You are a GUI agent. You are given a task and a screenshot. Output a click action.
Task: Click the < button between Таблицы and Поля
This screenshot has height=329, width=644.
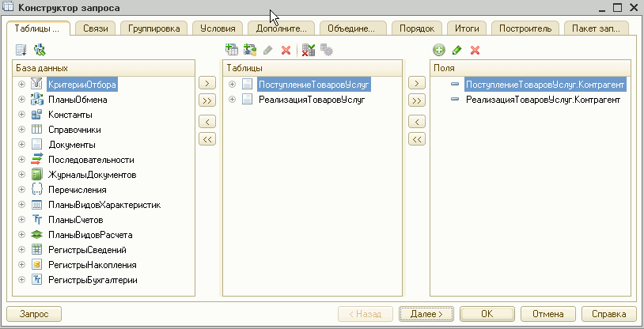tap(417, 122)
